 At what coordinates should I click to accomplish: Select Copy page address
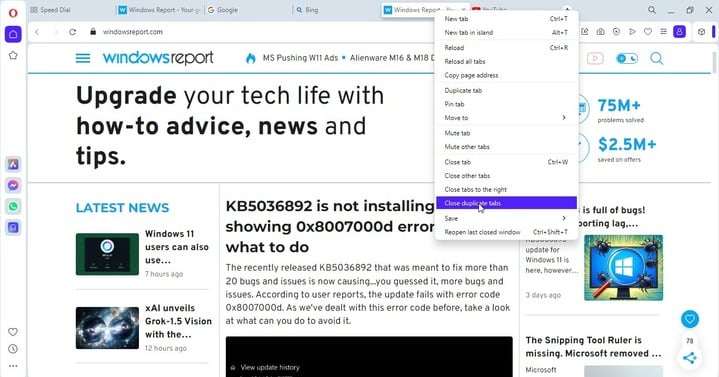point(506,75)
